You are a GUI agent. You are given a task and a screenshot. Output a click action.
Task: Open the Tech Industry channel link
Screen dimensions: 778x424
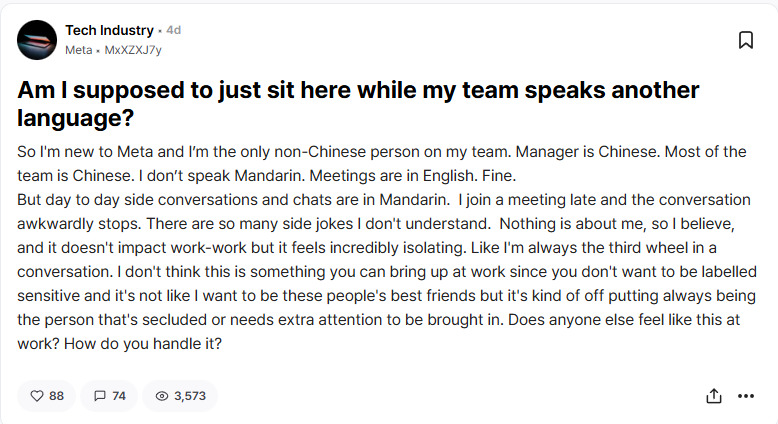coord(109,31)
